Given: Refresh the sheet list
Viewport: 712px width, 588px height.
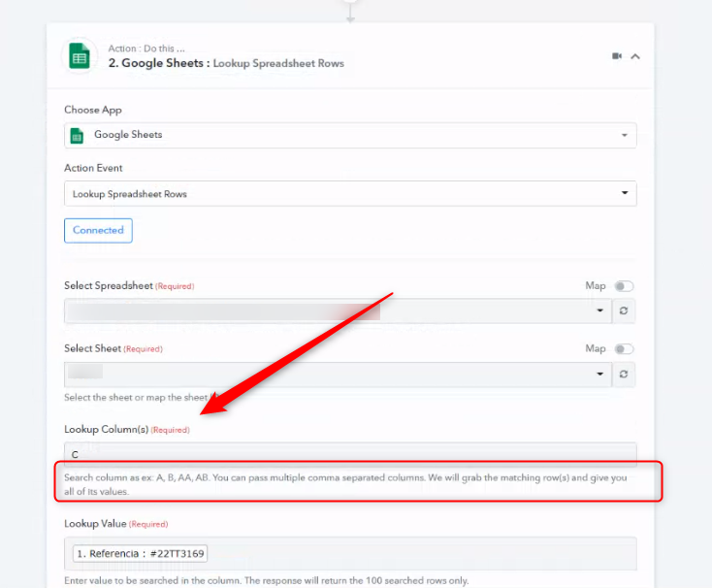Looking at the screenshot, I should coord(624,375).
